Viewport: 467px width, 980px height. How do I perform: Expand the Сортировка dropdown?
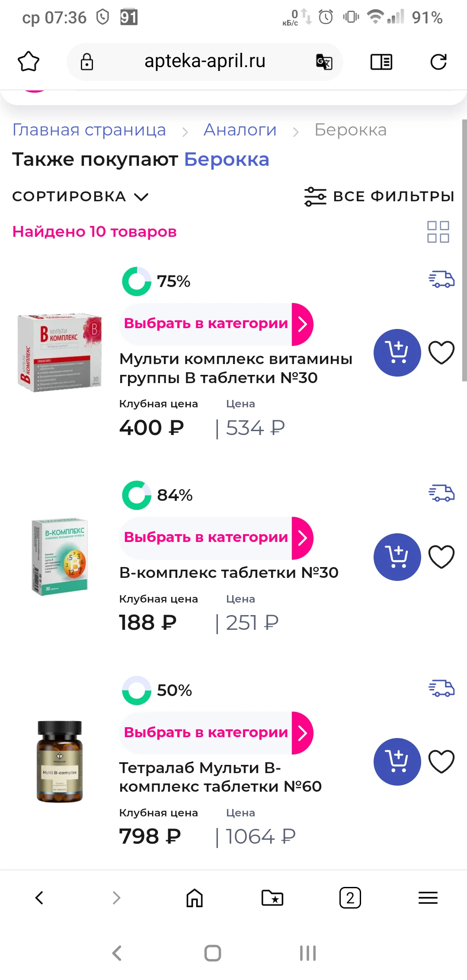(x=80, y=197)
